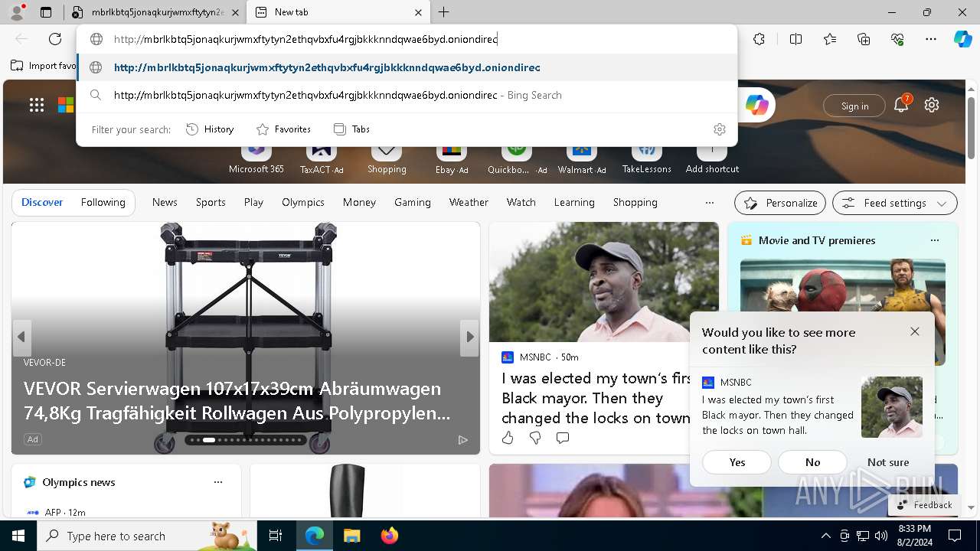
Task: Click the page Copilot icon button
Action: pos(757,106)
